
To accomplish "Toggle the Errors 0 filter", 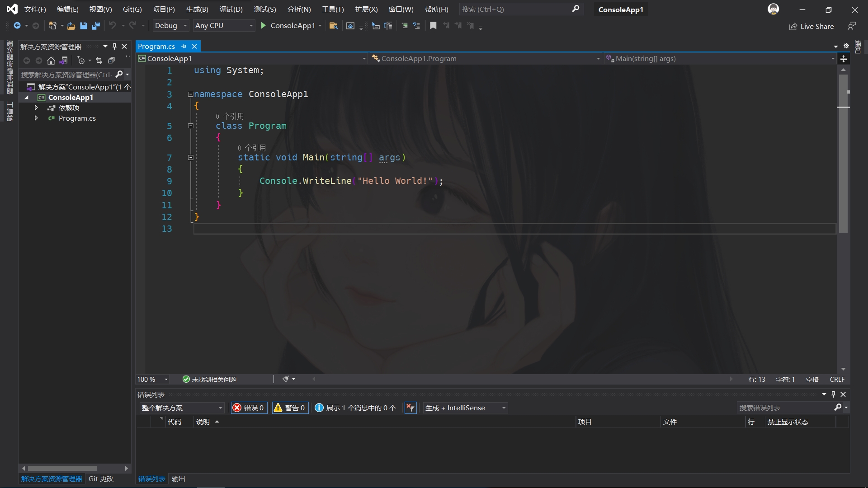I will (x=248, y=408).
